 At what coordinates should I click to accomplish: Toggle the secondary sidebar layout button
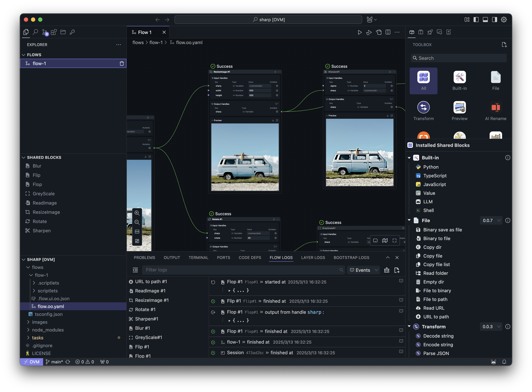click(x=494, y=20)
